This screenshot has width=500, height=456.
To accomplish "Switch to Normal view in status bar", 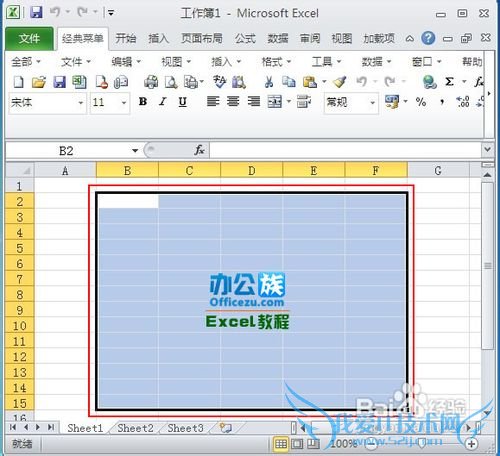I will coord(280,444).
